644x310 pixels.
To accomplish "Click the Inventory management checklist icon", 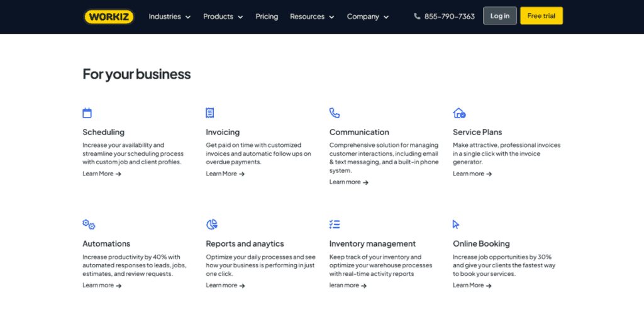I will click(x=335, y=224).
